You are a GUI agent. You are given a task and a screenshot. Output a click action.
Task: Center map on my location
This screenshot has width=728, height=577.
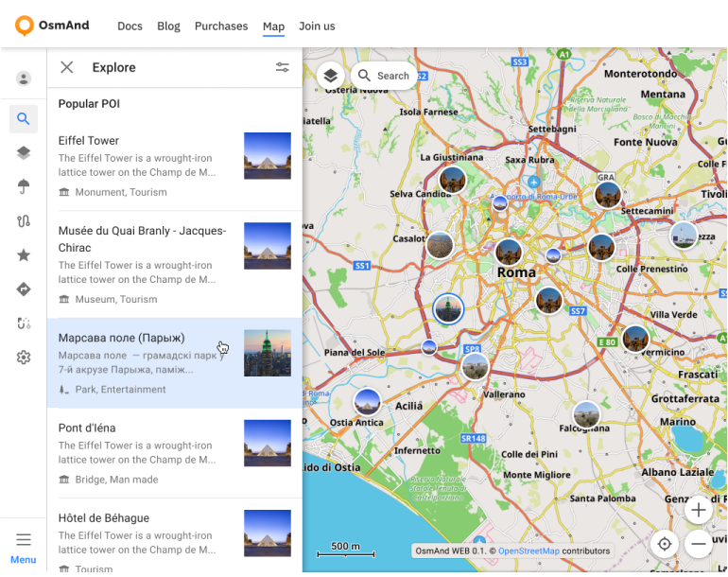[665, 544]
